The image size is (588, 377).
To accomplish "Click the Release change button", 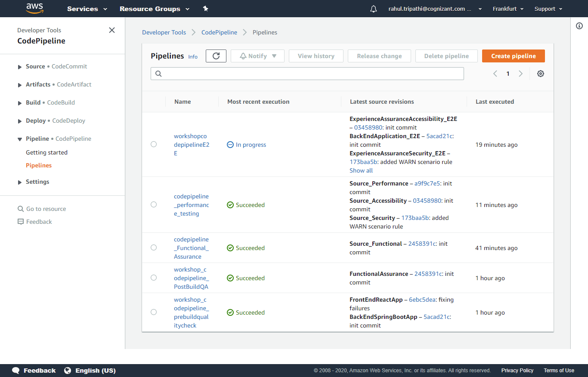I will coord(379,56).
